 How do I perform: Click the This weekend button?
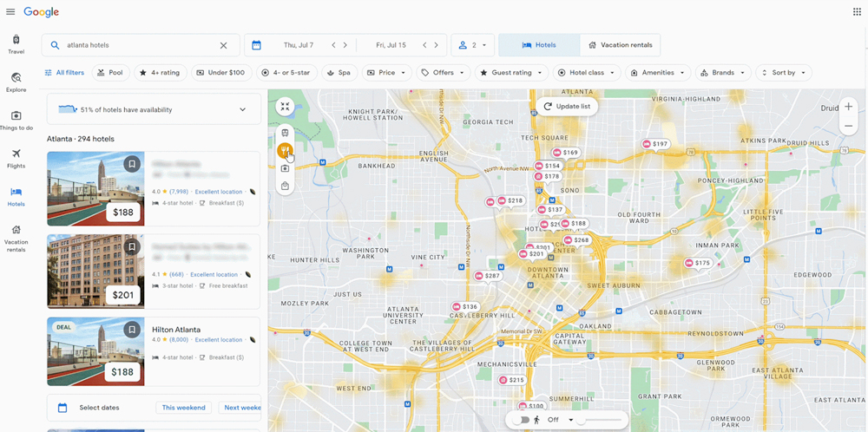pos(183,408)
